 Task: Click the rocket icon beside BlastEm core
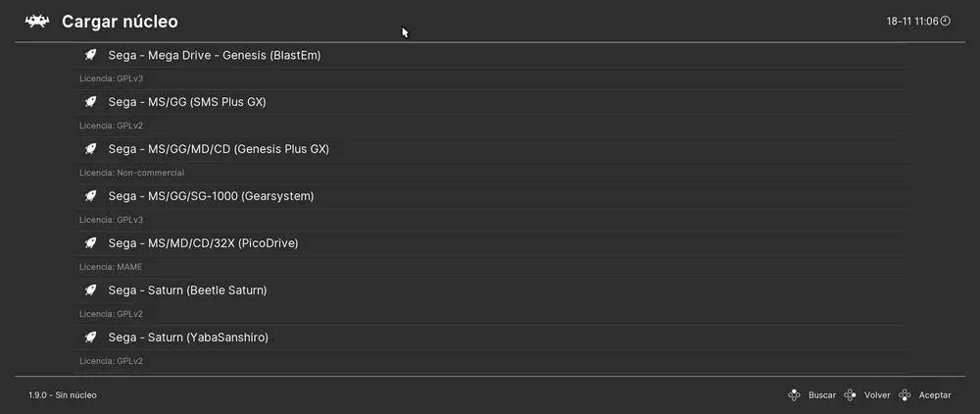point(90,56)
